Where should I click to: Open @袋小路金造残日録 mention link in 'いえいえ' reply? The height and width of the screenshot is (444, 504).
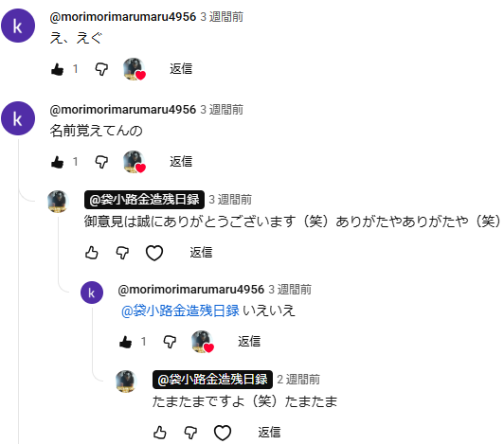click(x=180, y=311)
